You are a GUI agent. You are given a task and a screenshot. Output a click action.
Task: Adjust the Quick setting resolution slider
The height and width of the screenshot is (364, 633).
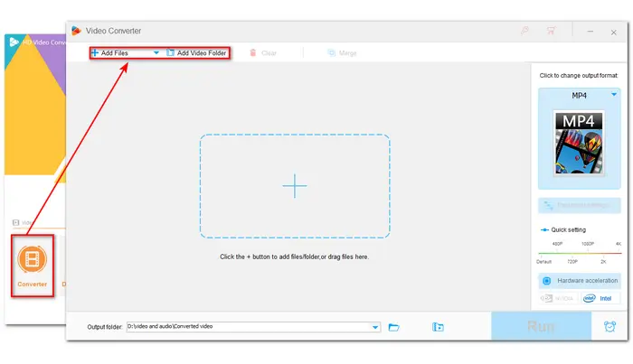tap(580, 253)
